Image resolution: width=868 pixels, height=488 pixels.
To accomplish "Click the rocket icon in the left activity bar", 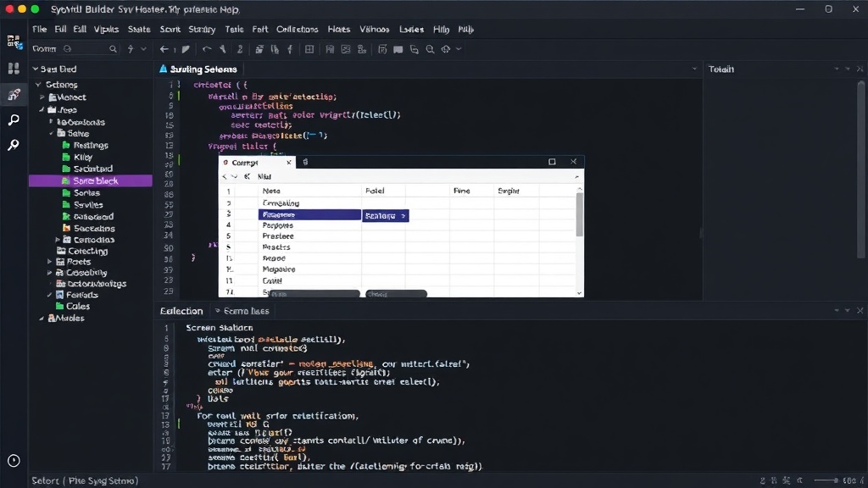I will click(14, 95).
